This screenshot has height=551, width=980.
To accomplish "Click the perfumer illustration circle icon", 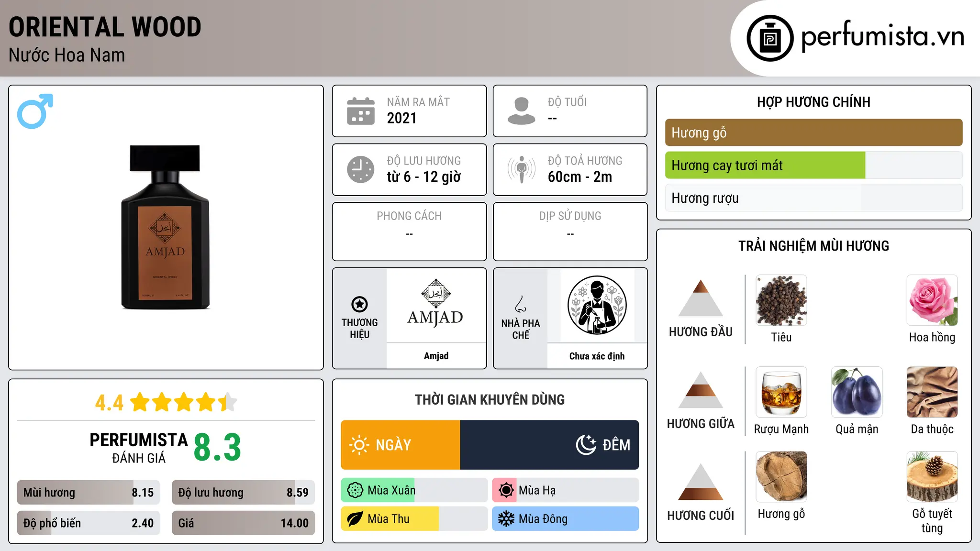I will pyautogui.click(x=597, y=305).
